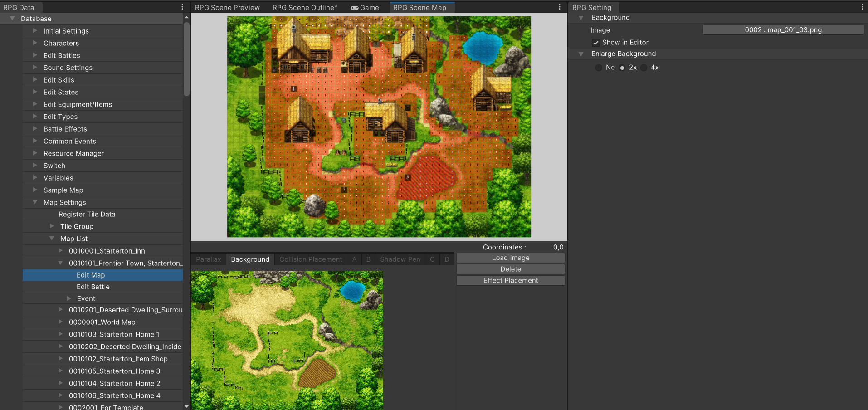Select the Shadow Pen tab
Viewport: 868px width, 410px height.
pos(400,259)
